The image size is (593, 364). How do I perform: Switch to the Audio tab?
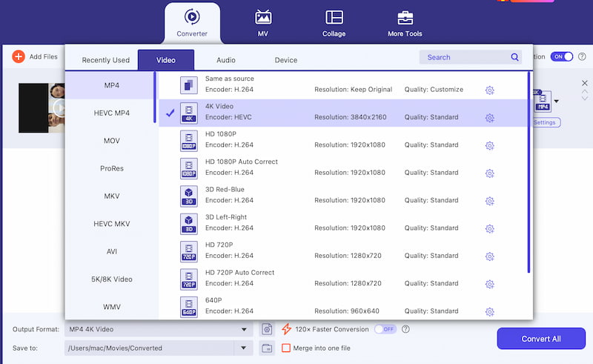[226, 60]
